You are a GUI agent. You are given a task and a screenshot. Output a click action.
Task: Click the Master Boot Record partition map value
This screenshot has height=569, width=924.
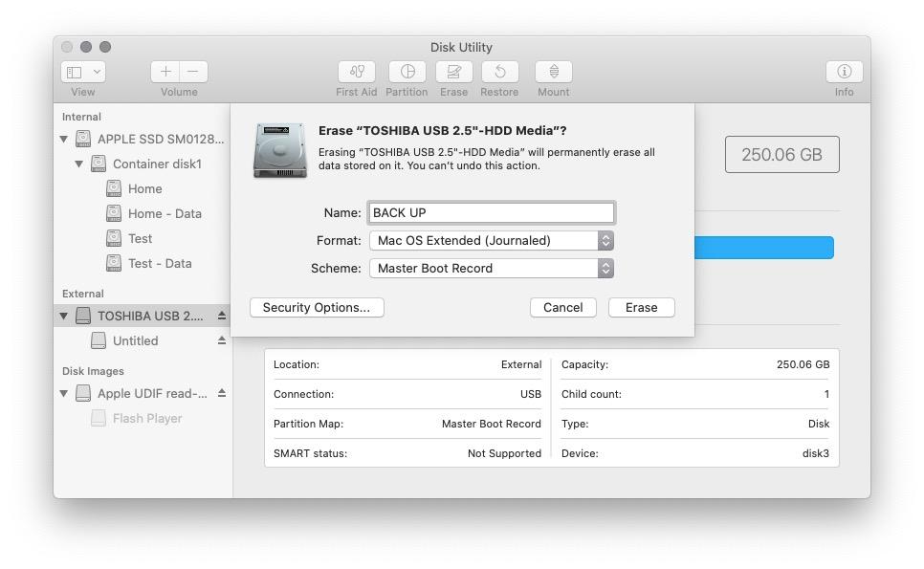492,424
